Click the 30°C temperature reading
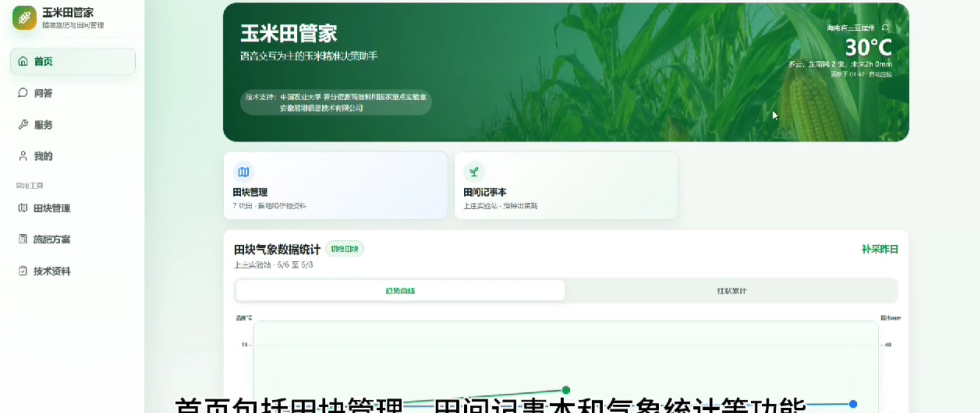 click(x=868, y=48)
